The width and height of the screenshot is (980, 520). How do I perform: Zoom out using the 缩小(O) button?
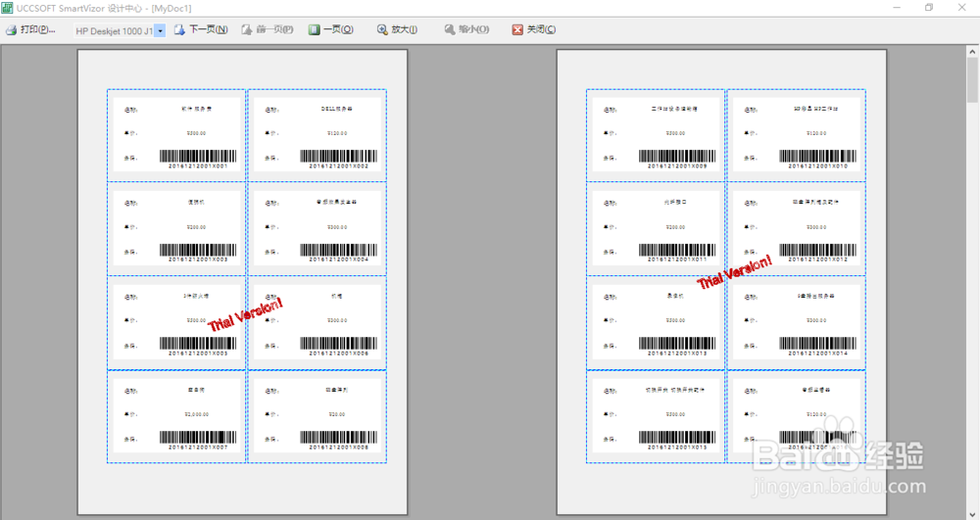[466, 30]
